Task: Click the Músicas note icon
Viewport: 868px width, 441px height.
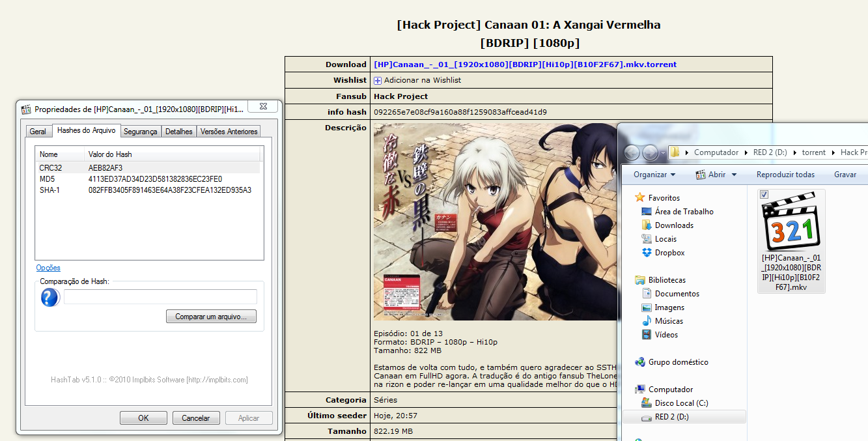Action: point(647,320)
